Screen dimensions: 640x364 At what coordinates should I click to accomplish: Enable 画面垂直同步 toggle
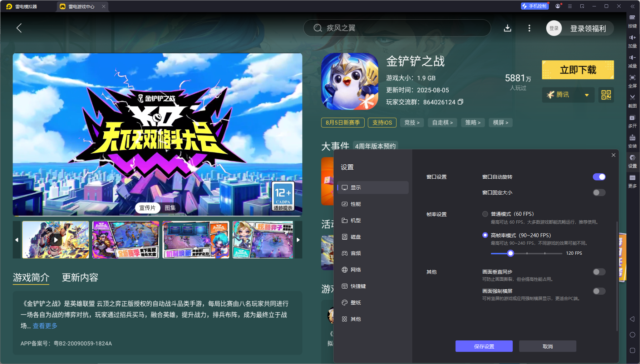(x=599, y=272)
